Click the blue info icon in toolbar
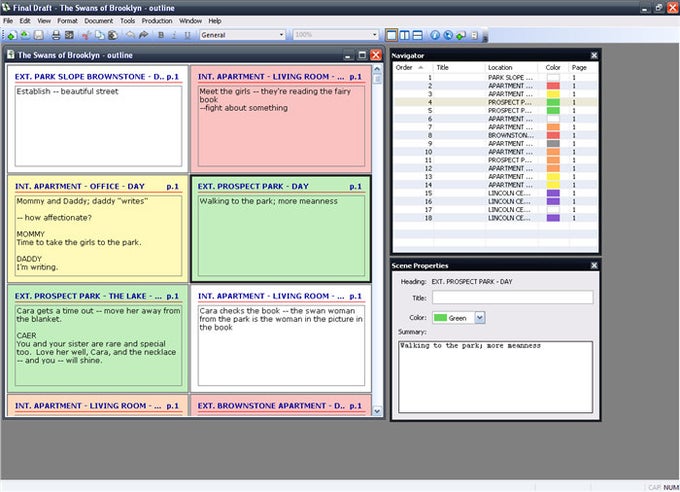Screen dimensions: 680x492 (x=435, y=35)
